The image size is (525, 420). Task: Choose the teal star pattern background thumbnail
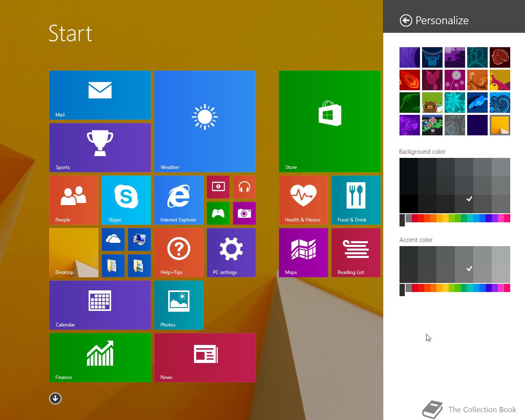[455, 103]
